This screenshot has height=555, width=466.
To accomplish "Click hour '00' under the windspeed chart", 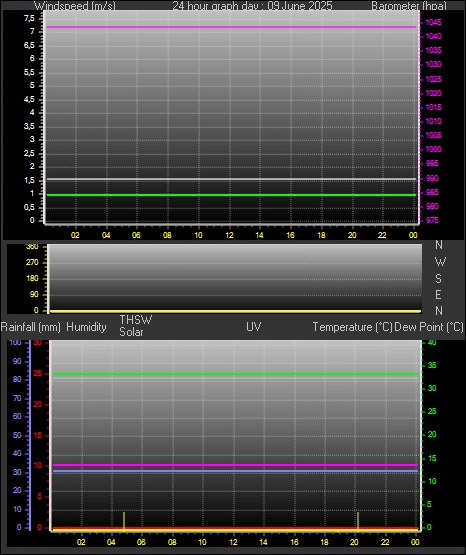I will [413, 235].
